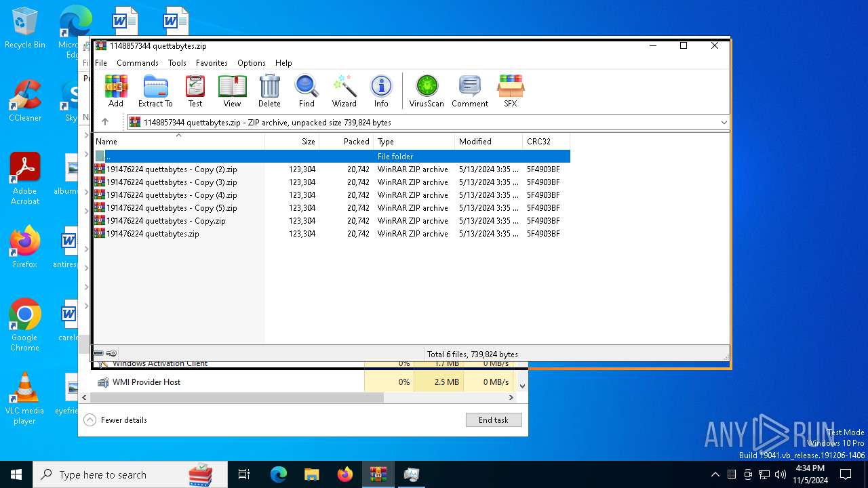Open Task View in the taskbar

[x=244, y=474]
